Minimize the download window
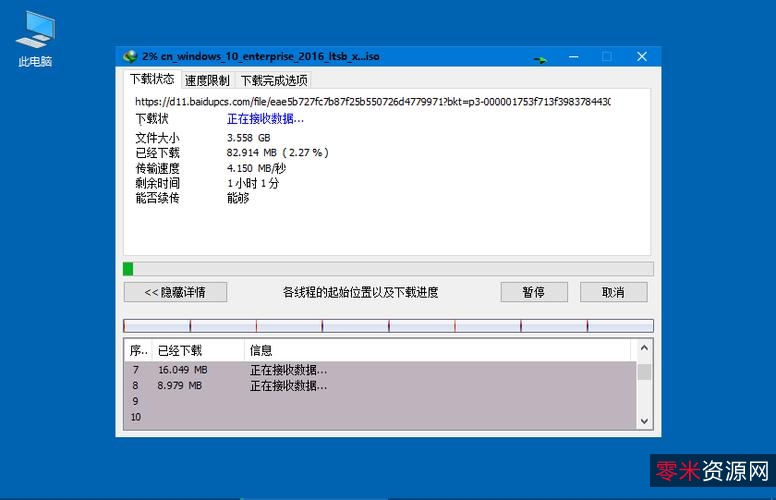 point(574,56)
